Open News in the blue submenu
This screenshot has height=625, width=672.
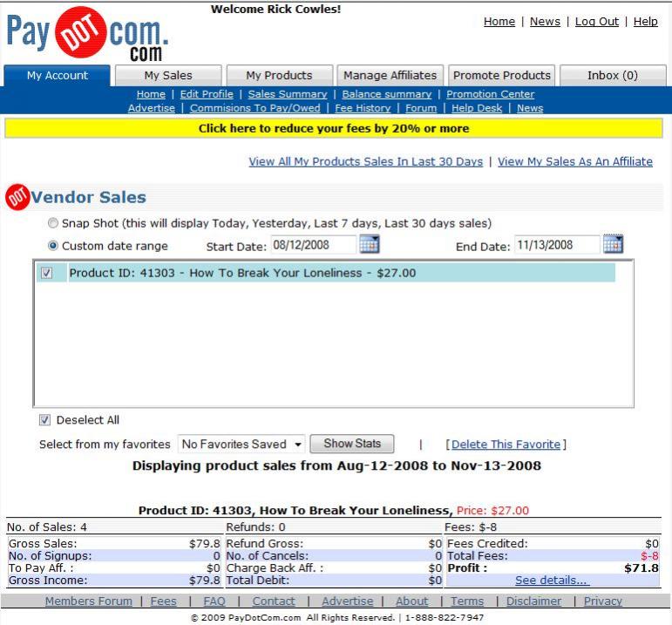[530, 108]
